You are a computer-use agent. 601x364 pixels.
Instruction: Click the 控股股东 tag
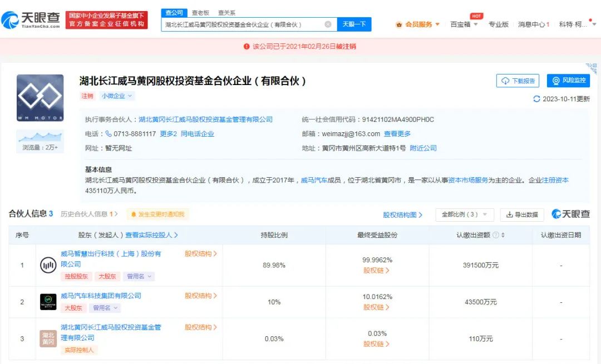pyautogui.click(x=76, y=276)
